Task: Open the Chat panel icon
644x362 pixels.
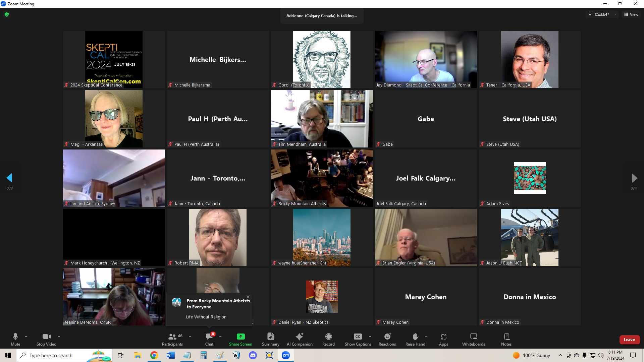Action: 209,337
